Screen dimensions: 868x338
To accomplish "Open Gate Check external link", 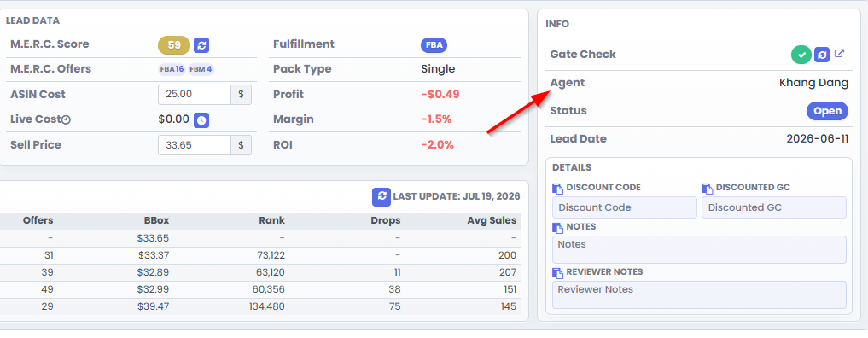I will (839, 54).
